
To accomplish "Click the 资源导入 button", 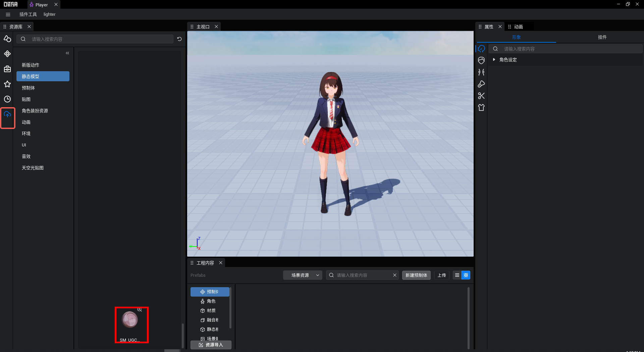I will coord(211,345).
